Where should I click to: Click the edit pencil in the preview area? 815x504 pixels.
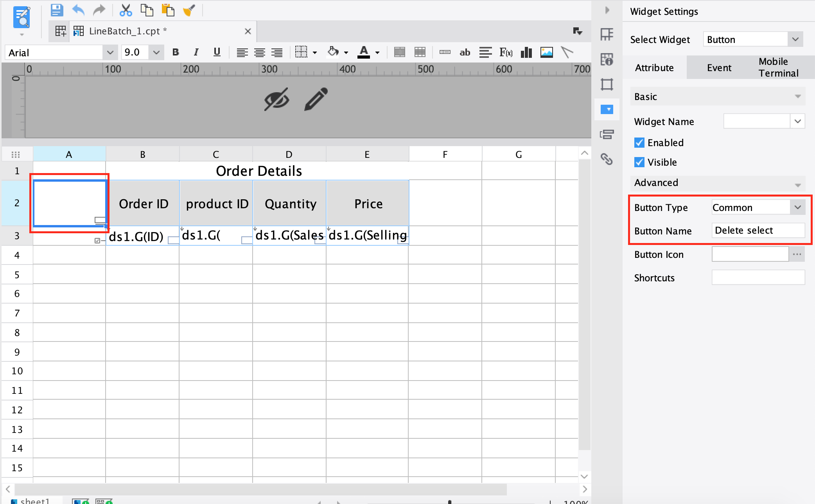pos(315,99)
